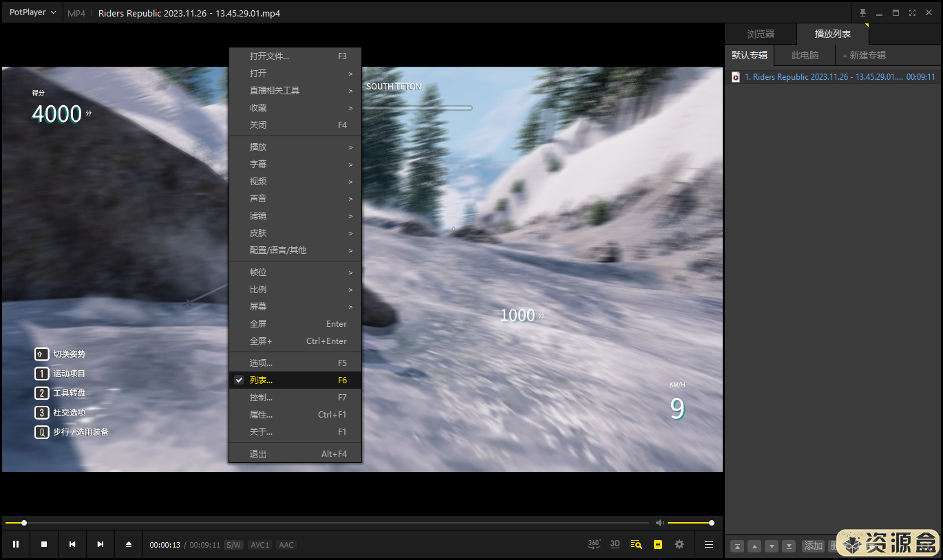943x560 pixels.
Task: Expand the 皮肤 submenu
Action: pyautogui.click(x=295, y=233)
